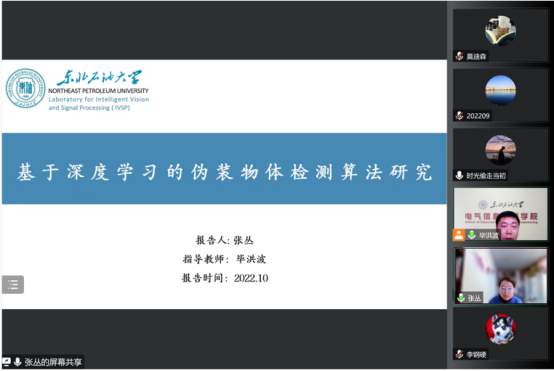Click the muted mic icon of the top participant
Screen dimensions: 554x371
click(459, 56)
